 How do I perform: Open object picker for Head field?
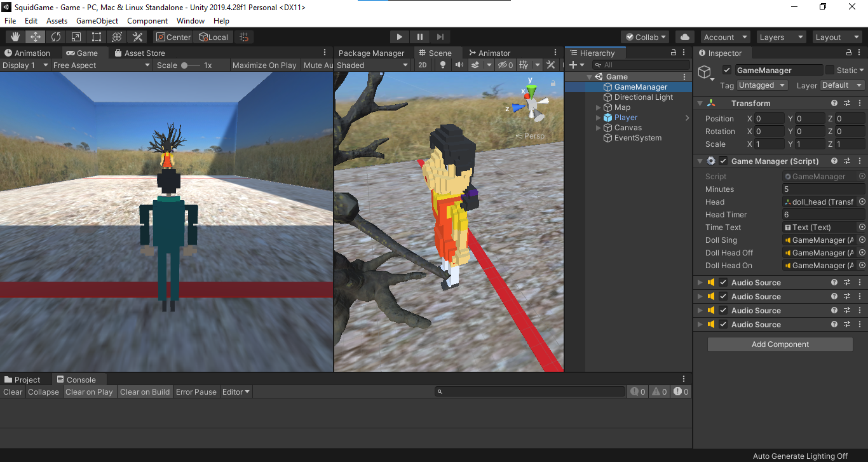(862, 201)
